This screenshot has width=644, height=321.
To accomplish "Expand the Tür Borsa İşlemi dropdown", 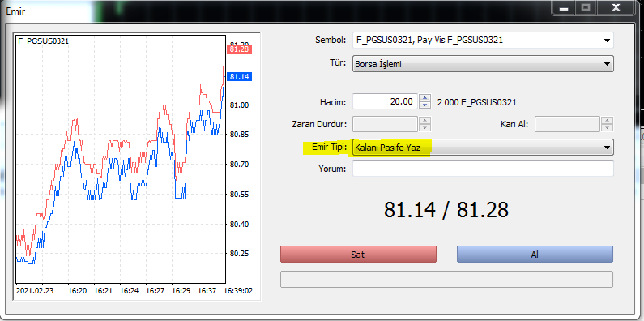I will [607, 64].
